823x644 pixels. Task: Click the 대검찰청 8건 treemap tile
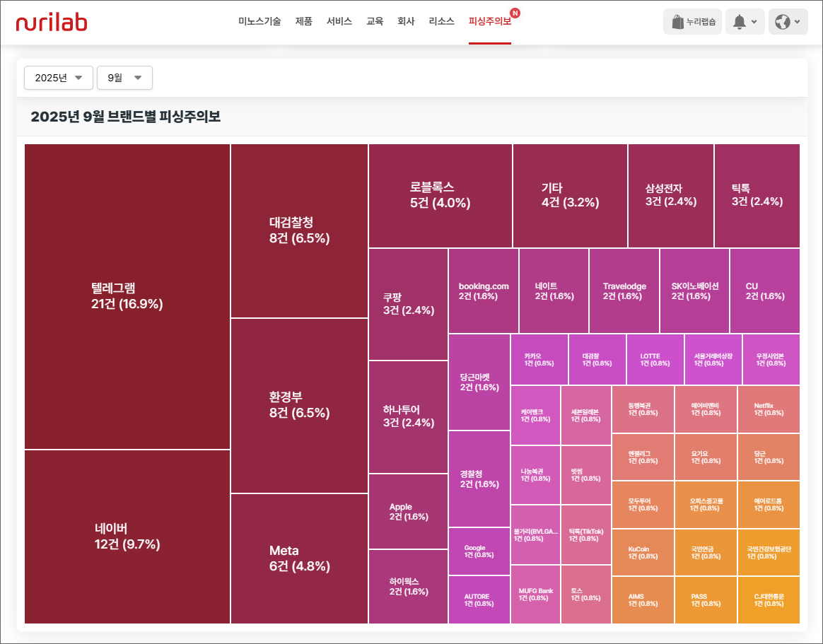click(299, 230)
